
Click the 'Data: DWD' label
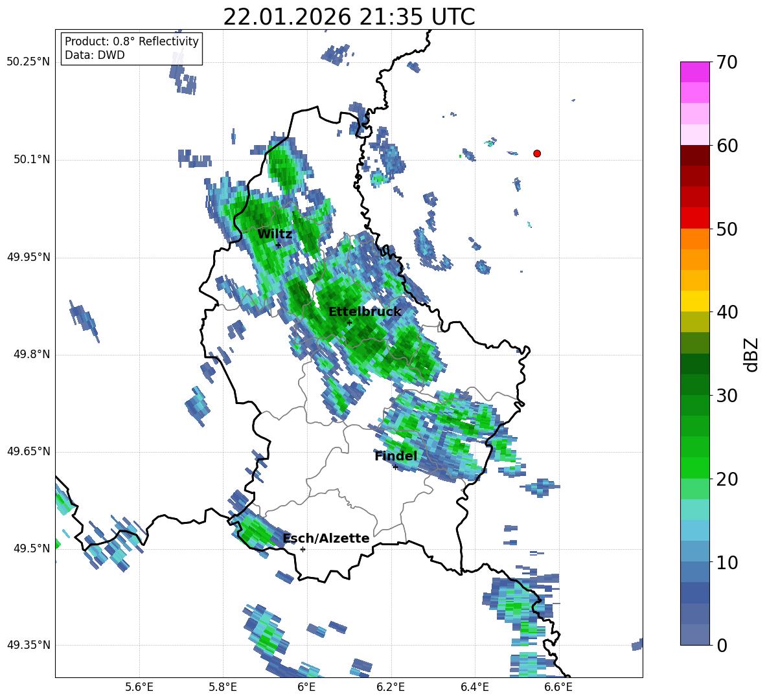pyautogui.click(x=95, y=55)
